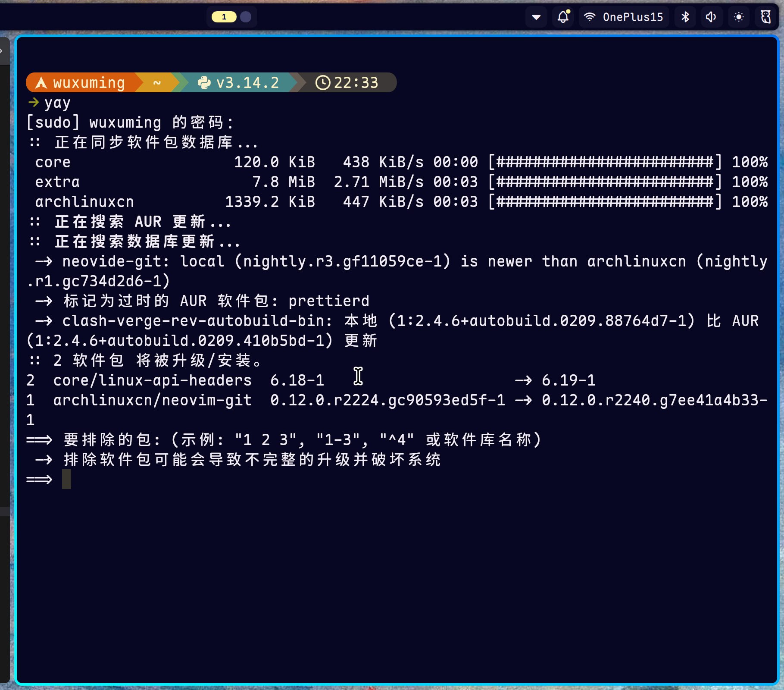Expand the left edge panel chevron

click(x=2, y=51)
